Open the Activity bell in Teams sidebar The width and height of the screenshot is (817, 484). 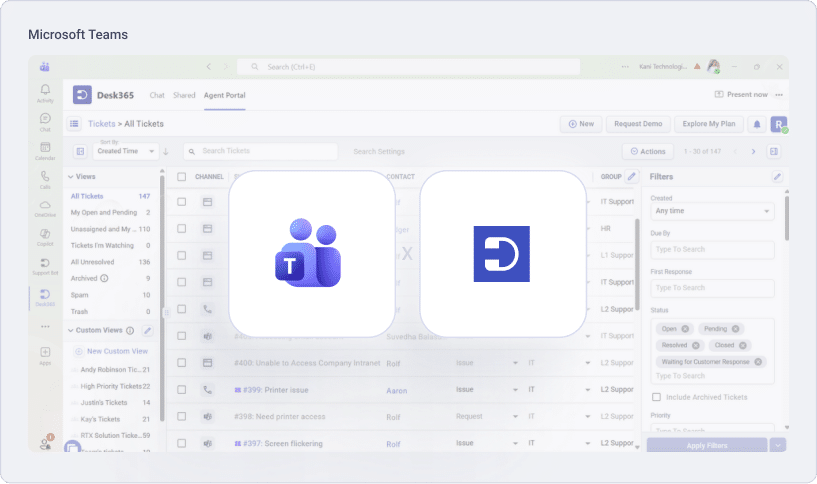point(45,93)
